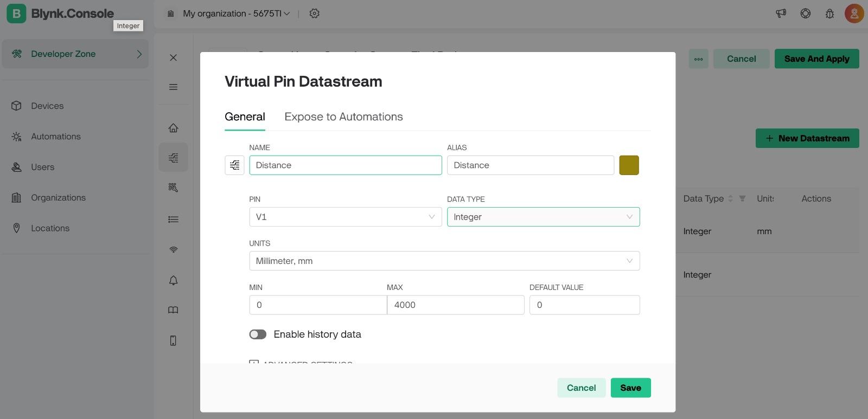Toggle the template menu hamburger icon

coord(173,87)
